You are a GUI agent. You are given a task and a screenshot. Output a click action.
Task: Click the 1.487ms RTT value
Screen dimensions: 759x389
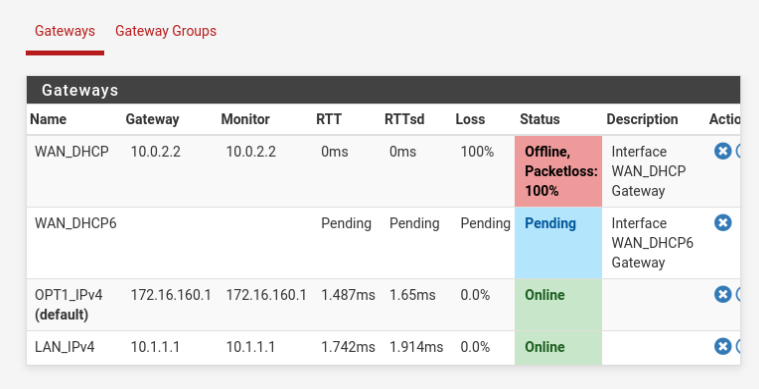348,295
